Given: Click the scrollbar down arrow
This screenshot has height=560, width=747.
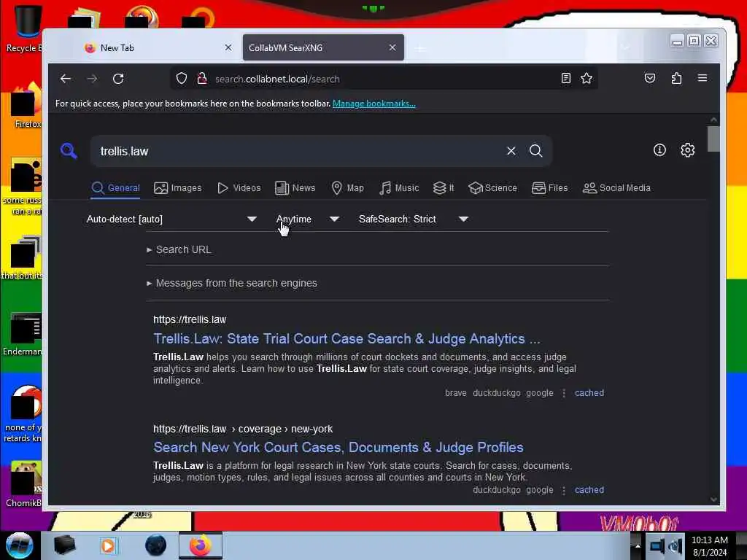Looking at the screenshot, I should 713,499.
